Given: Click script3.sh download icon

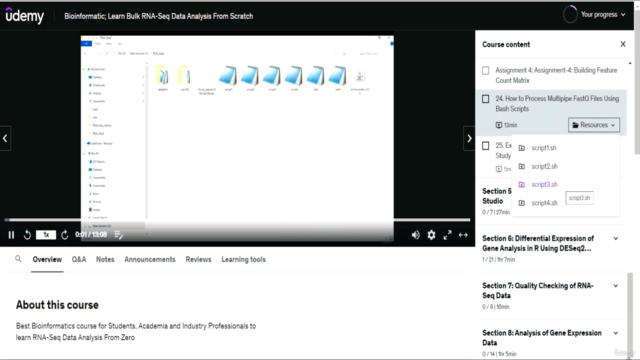Looking at the screenshot, I should pyautogui.click(x=522, y=184).
